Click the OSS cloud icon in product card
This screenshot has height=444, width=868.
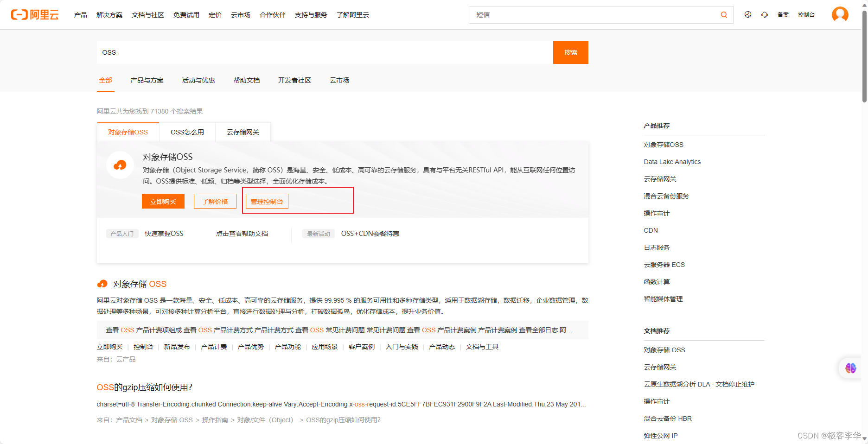[120, 165]
